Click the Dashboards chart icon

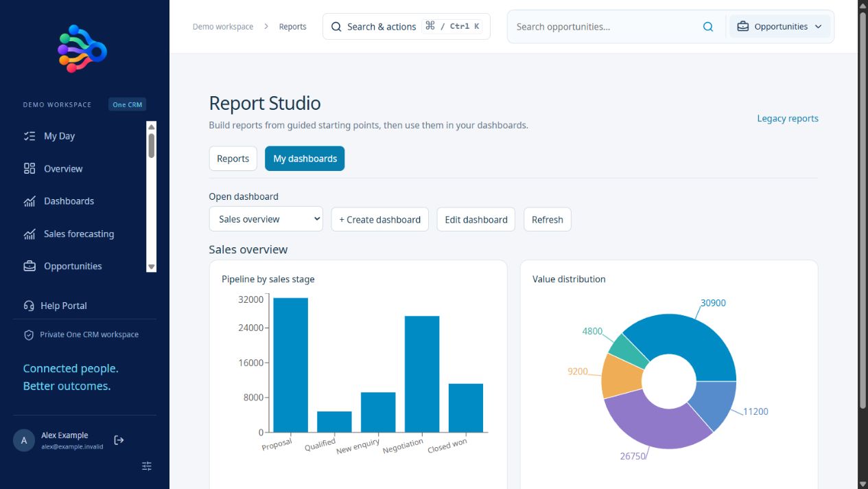(30, 201)
